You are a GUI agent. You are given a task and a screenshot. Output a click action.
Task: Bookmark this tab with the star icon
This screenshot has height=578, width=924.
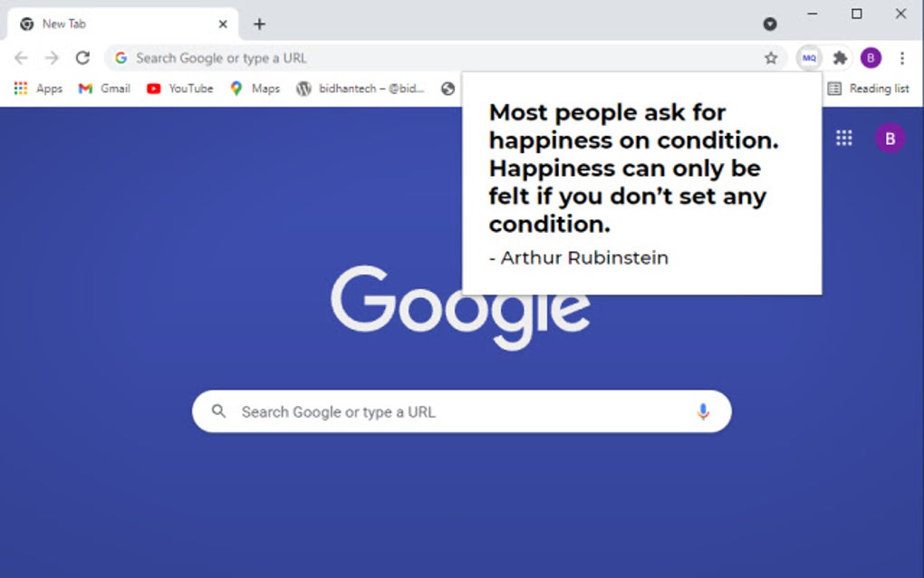pyautogui.click(x=771, y=58)
